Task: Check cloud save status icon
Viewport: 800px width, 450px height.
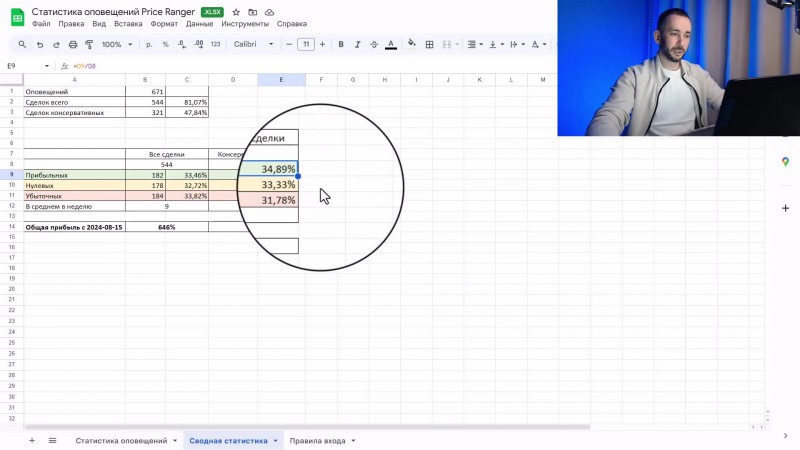Action: tap(269, 12)
